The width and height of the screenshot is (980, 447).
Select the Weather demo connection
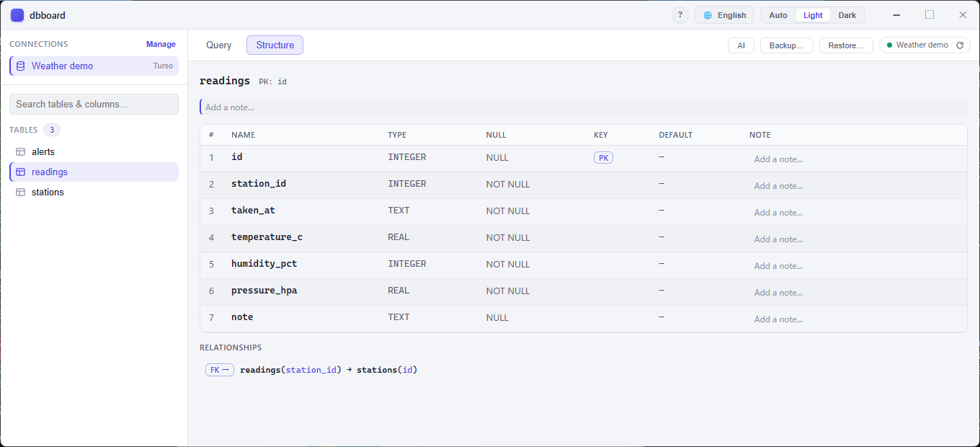tap(94, 66)
